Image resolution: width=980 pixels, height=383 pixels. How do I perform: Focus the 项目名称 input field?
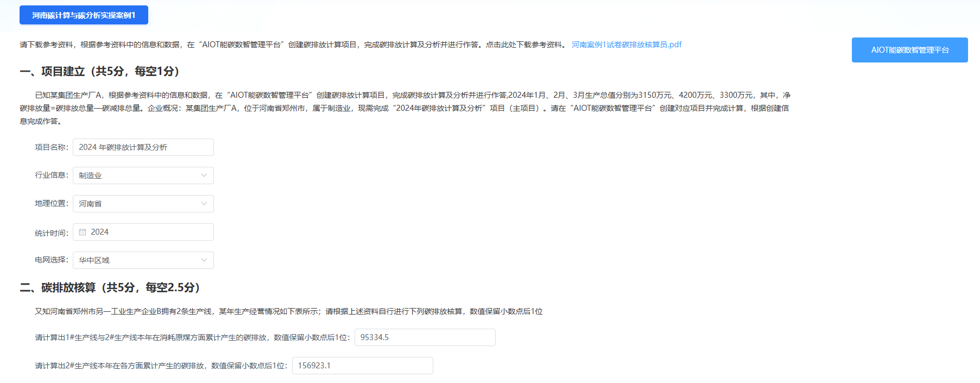click(143, 147)
